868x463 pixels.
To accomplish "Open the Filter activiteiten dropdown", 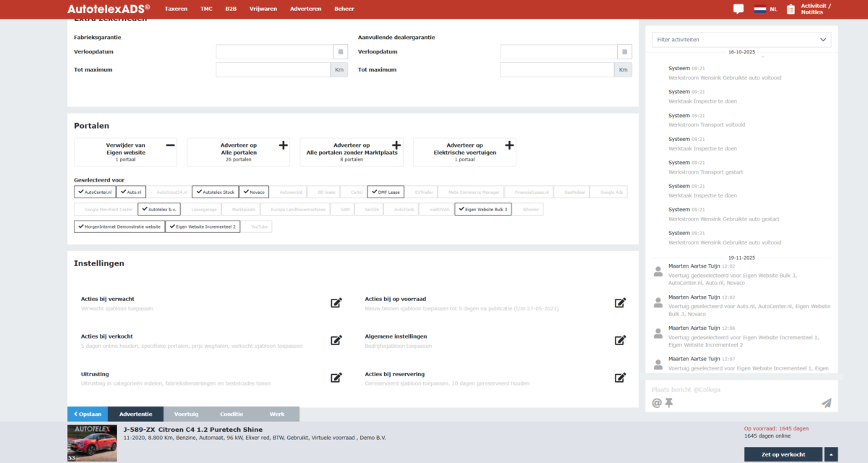I will pyautogui.click(x=741, y=39).
